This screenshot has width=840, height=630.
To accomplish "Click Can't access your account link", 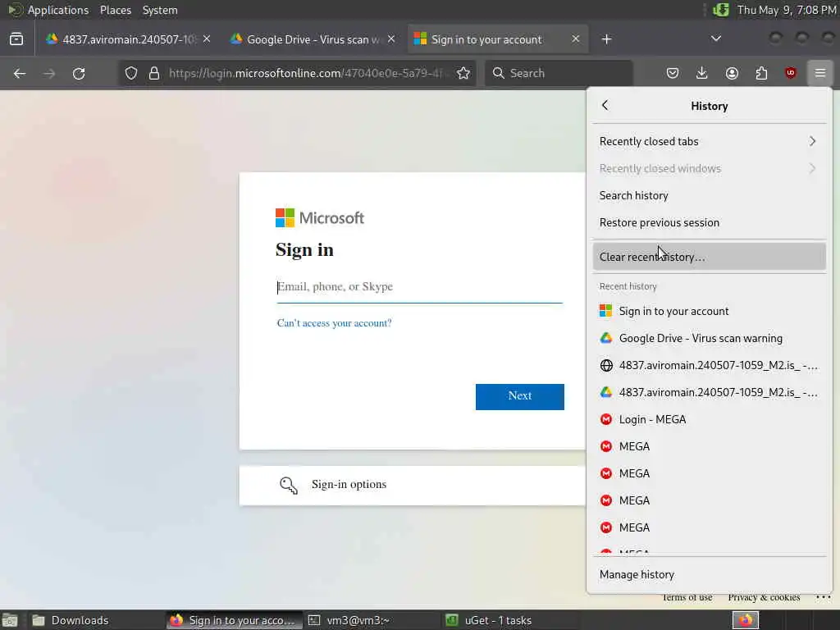I will 335,323.
